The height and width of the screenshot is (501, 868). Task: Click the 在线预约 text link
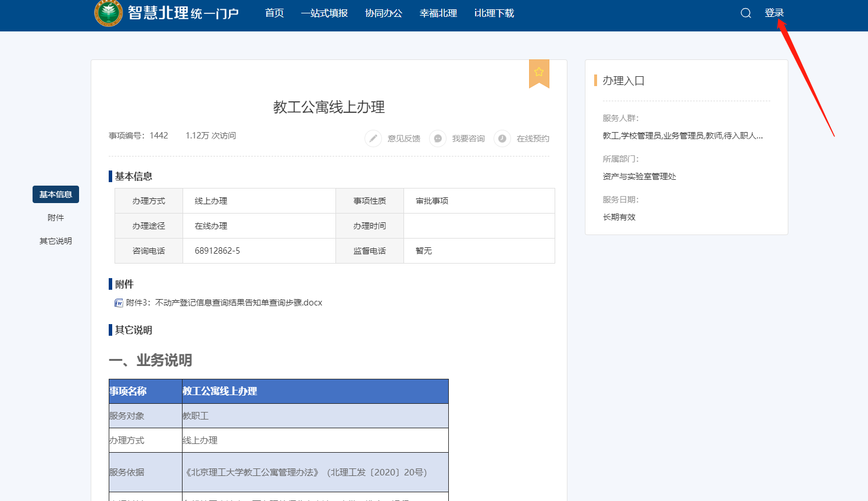pyautogui.click(x=533, y=138)
